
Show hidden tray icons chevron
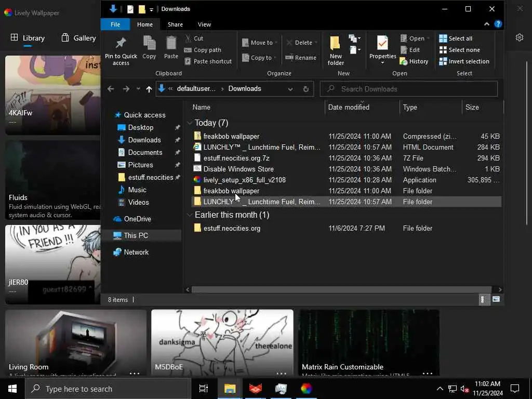coord(440,389)
